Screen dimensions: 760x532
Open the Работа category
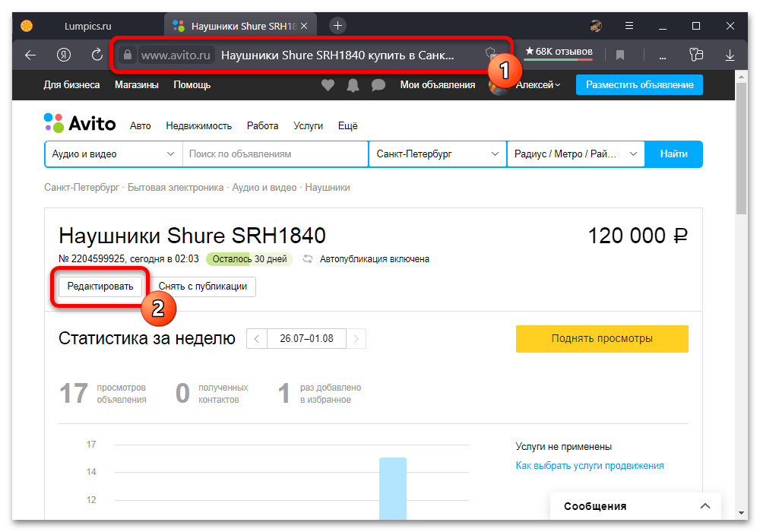[x=262, y=126]
